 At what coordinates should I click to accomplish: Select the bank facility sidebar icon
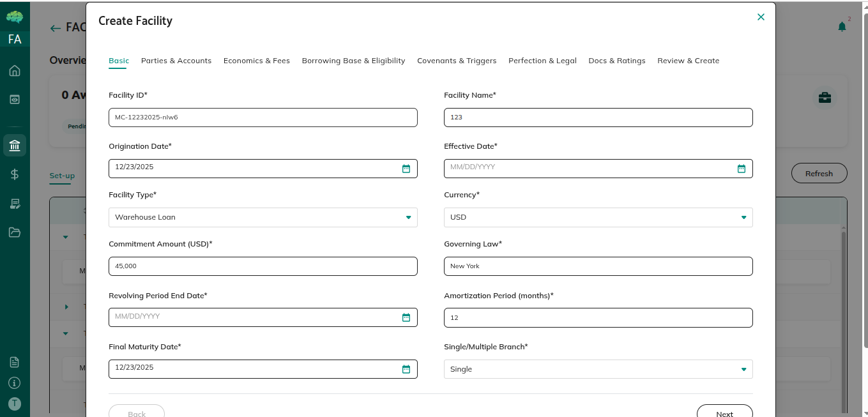point(15,145)
